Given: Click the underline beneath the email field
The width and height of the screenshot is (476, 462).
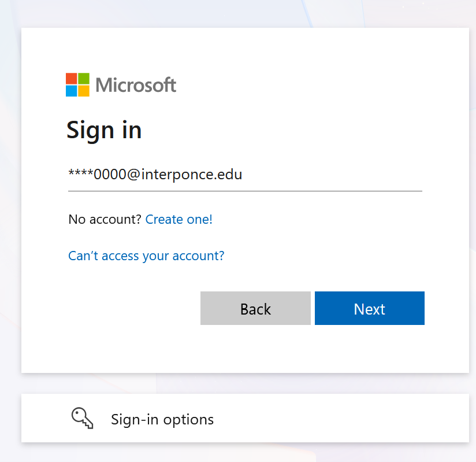Looking at the screenshot, I should [x=245, y=190].
